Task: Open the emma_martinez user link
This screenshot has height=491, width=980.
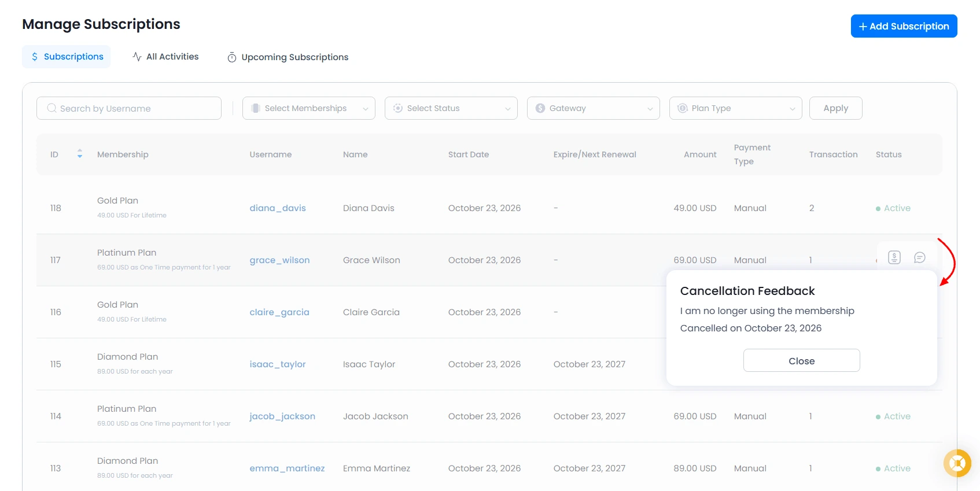Action: 287,468
